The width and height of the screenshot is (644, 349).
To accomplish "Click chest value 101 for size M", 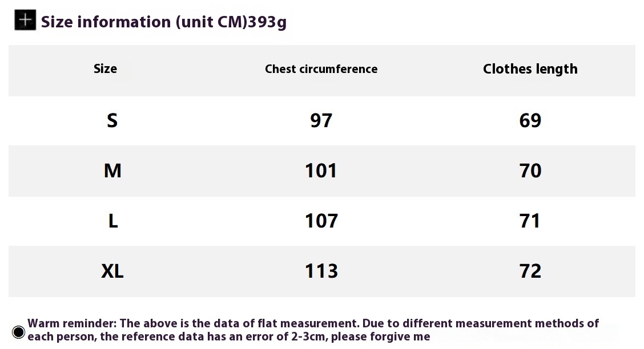I will click(x=321, y=171).
